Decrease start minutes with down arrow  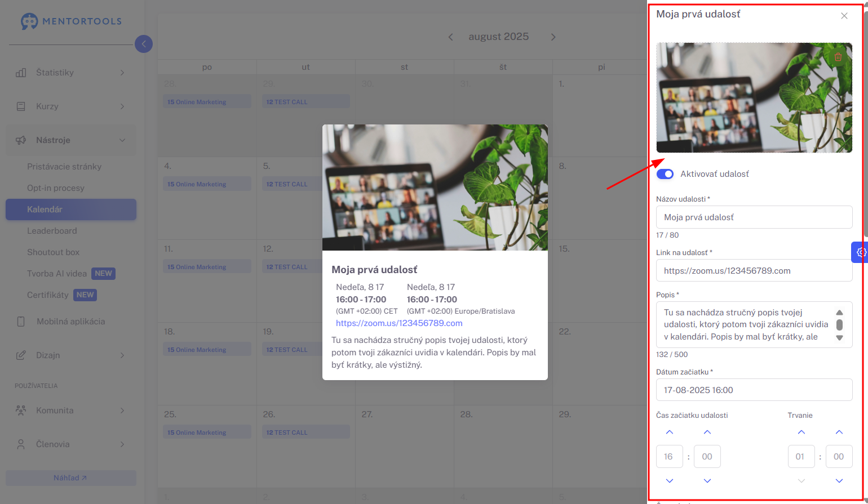[707, 481]
